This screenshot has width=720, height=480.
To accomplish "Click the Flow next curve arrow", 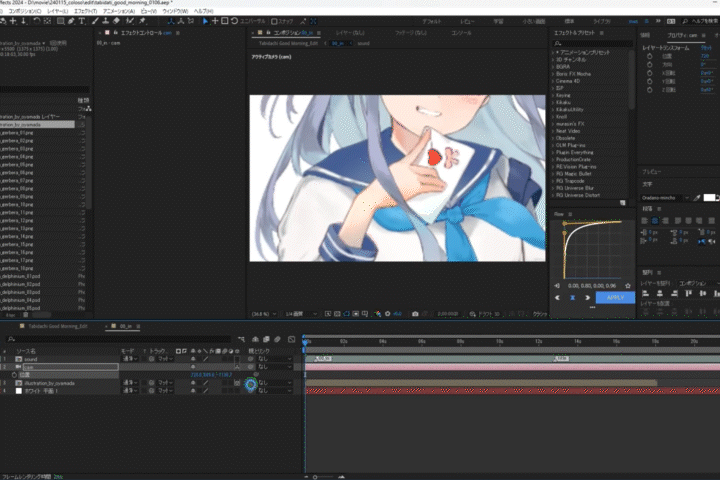I will [x=587, y=298].
